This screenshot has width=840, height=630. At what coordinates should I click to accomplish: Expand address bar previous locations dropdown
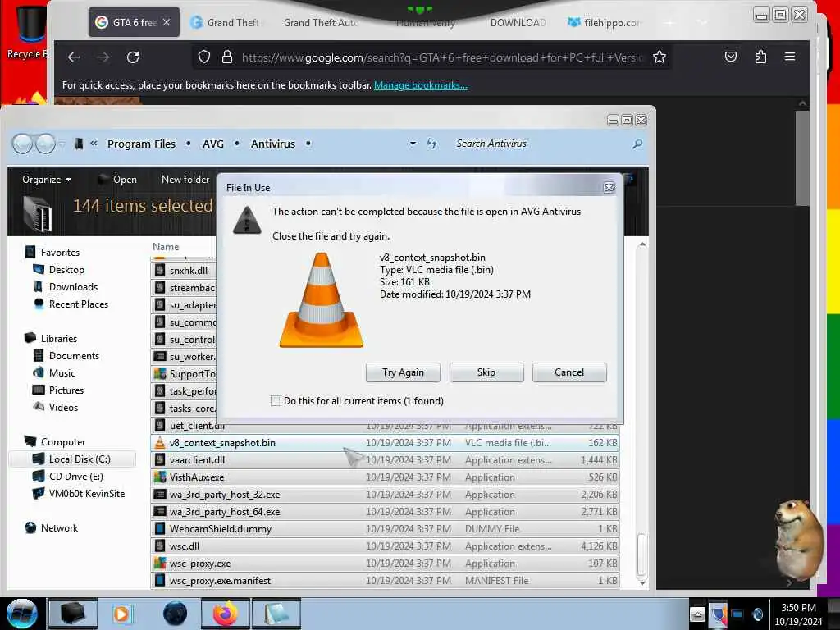(413, 144)
